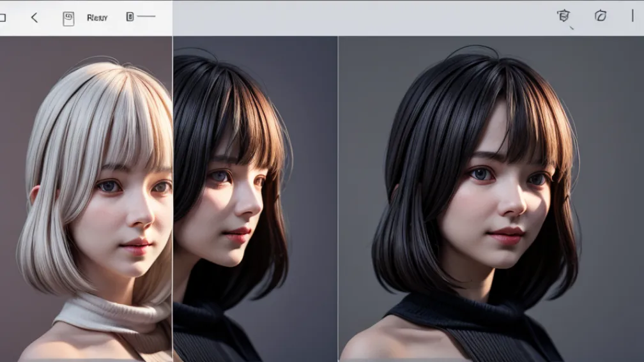
Task: Click the shield-shaped icon at top right
Action: point(563,16)
